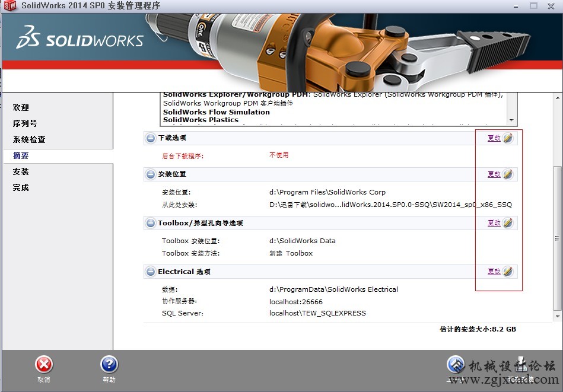This screenshot has width=563, height=392.
Task: Collapse the Toolbox/异型孔向导选项 section
Action: click(151, 224)
